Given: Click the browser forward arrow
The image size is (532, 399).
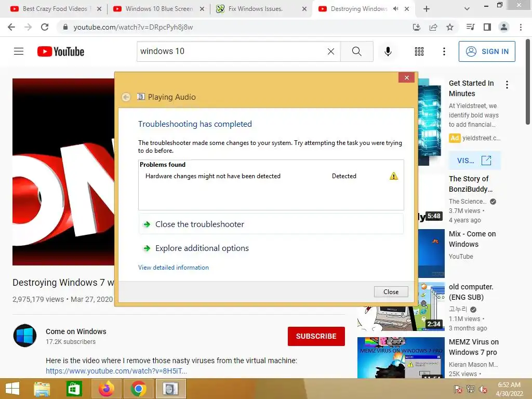Looking at the screenshot, I should point(28,27).
